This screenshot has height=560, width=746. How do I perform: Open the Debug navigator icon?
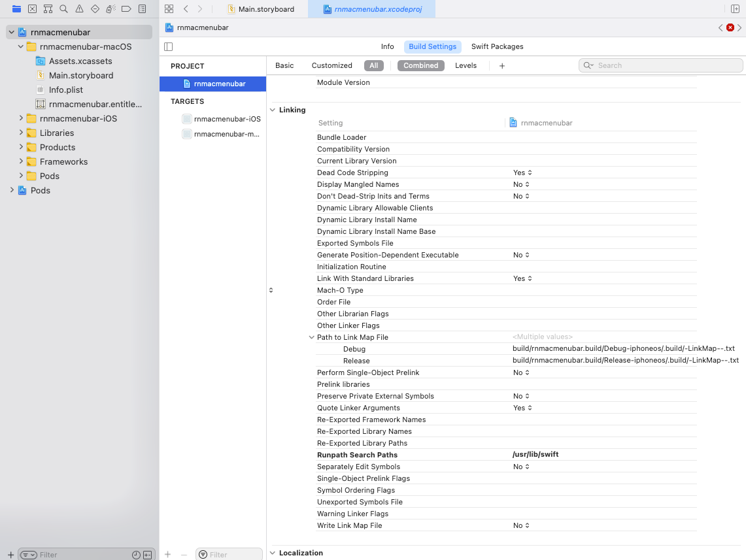111,8
